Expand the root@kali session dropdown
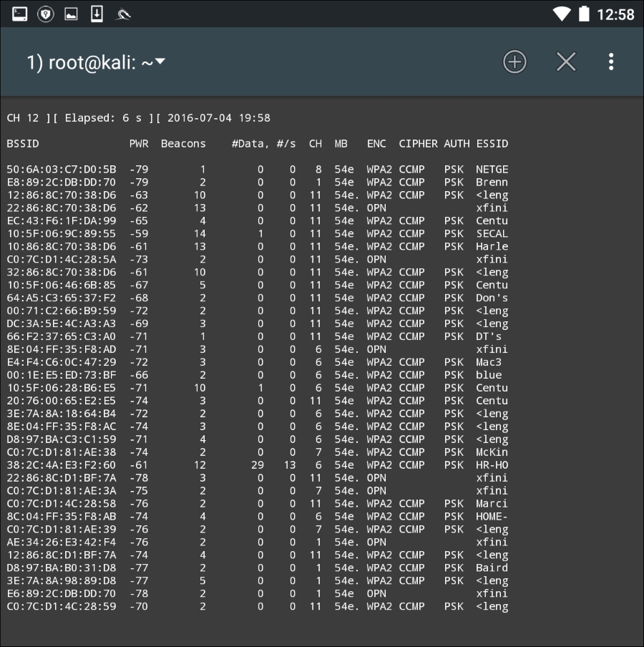644x647 pixels. pyautogui.click(x=160, y=62)
